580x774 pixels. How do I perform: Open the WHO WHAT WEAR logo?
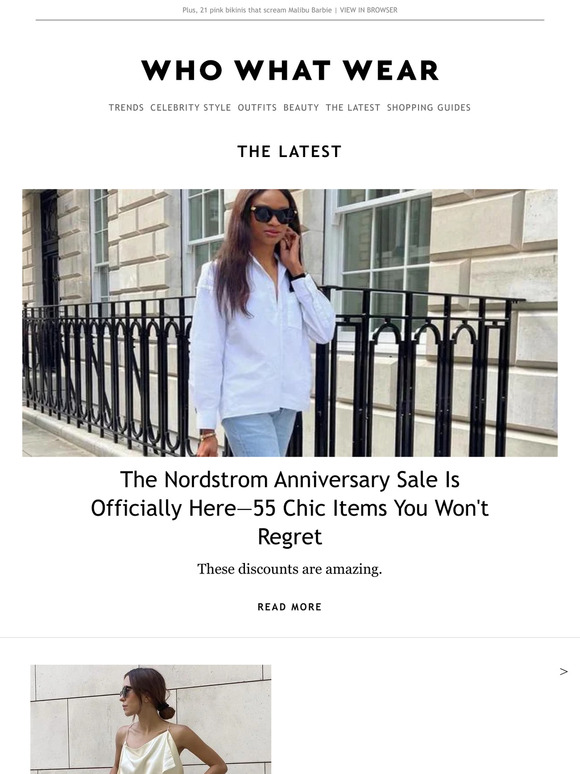pos(290,70)
